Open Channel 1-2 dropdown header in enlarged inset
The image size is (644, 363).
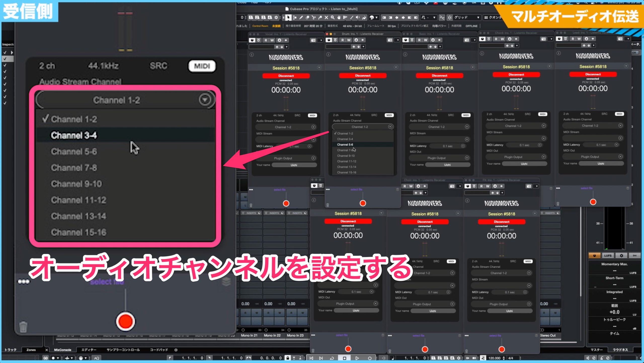[125, 100]
